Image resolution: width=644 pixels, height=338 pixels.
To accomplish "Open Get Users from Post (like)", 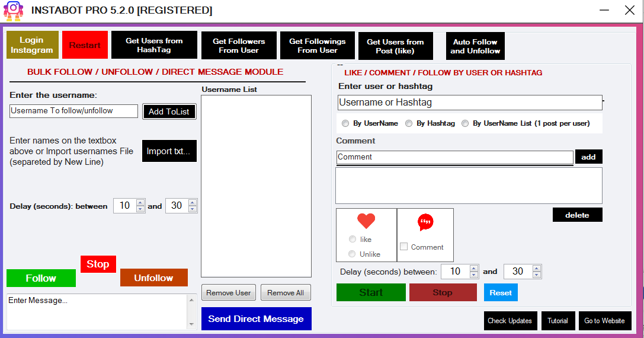I will click(396, 46).
